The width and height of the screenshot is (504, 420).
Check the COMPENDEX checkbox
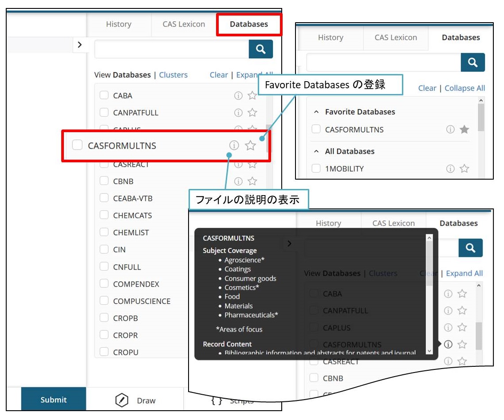coord(104,283)
